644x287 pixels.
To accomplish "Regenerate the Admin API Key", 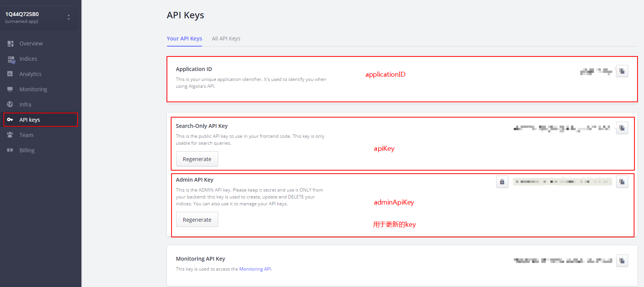I will [197, 220].
